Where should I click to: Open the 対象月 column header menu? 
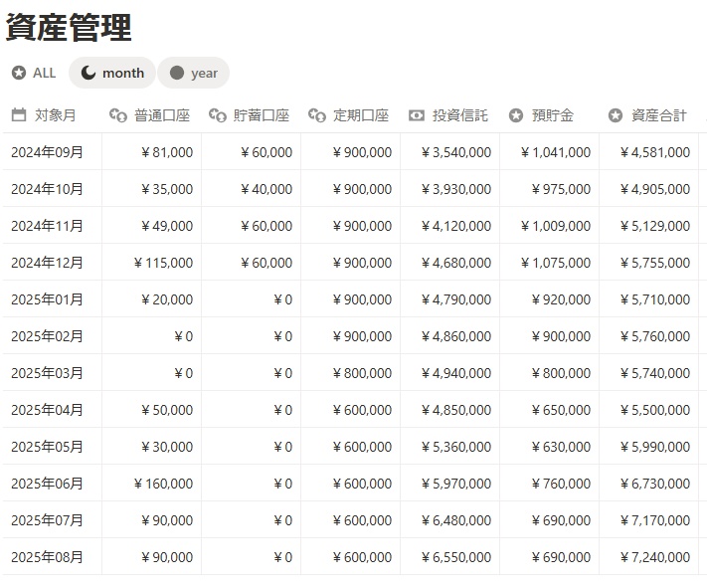click(x=53, y=115)
